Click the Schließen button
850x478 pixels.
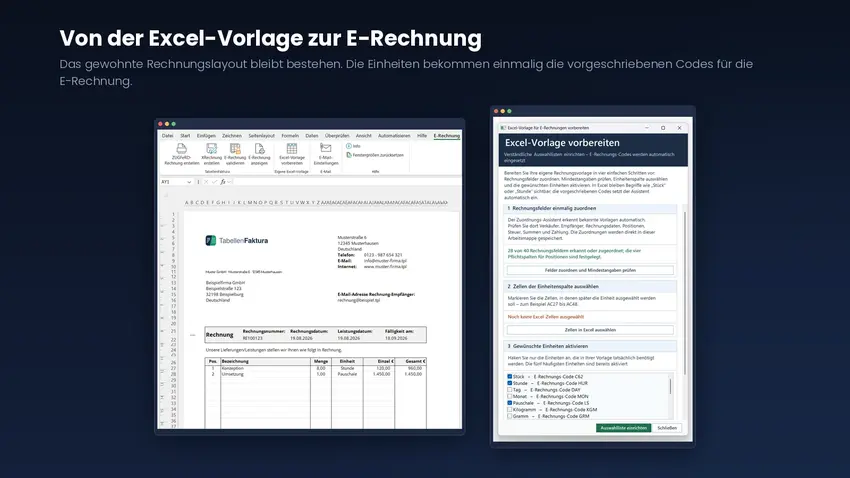click(x=667, y=428)
